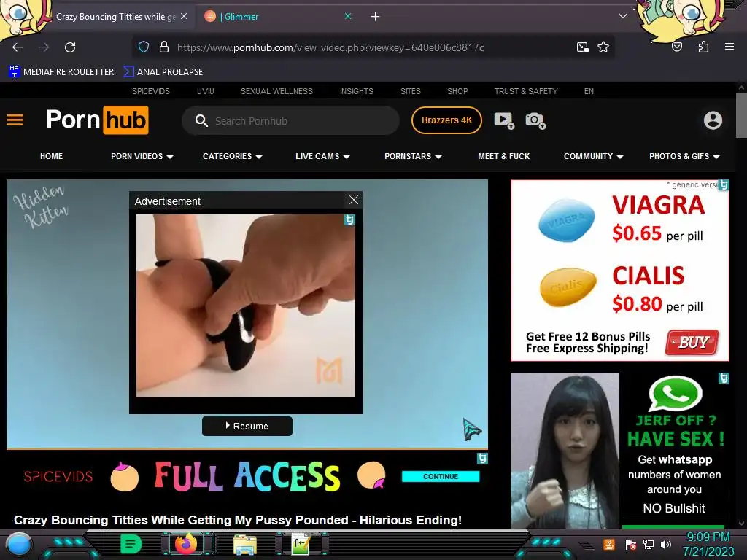747x560 pixels.
Task: Click the Brazzers 4K button
Action: (x=446, y=120)
